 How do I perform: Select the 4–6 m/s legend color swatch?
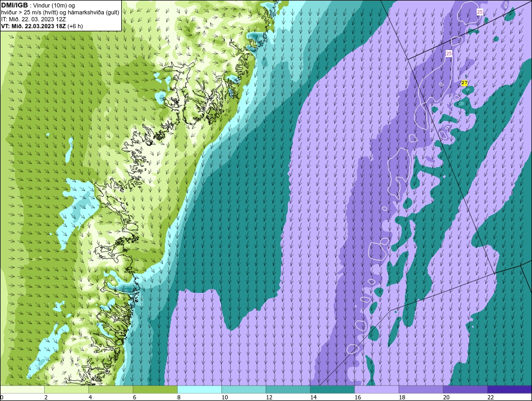pyautogui.click(x=111, y=389)
